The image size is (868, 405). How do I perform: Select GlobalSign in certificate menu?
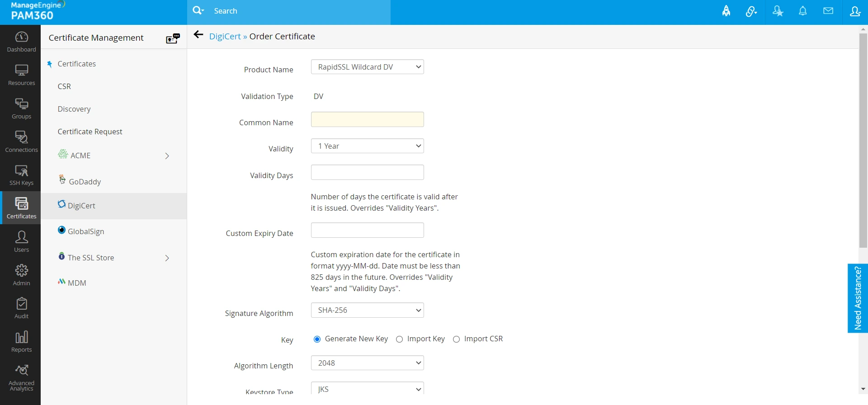pyautogui.click(x=86, y=231)
